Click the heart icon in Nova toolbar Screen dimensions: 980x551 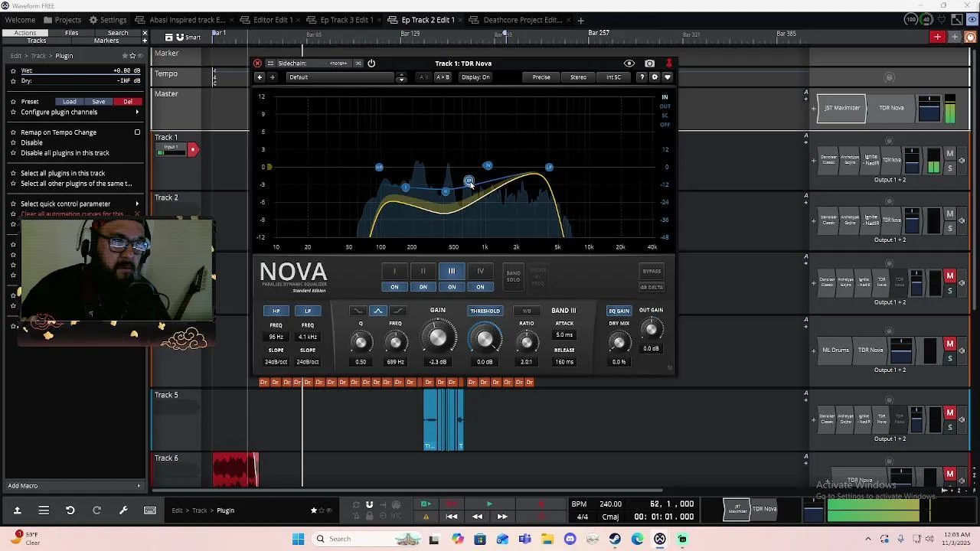coord(667,77)
